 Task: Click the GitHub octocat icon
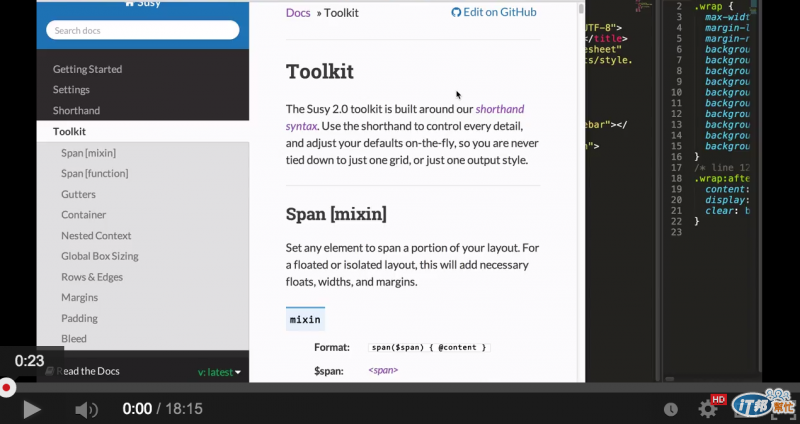click(456, 12)
